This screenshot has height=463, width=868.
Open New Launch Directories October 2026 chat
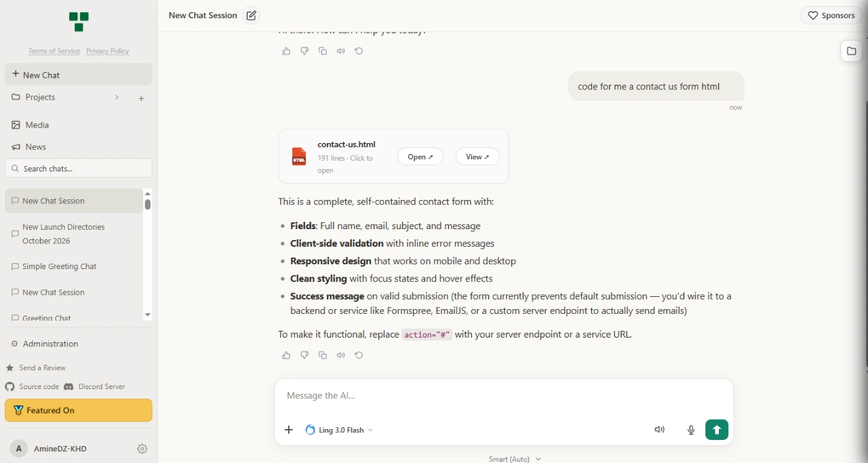coord(74,234)
